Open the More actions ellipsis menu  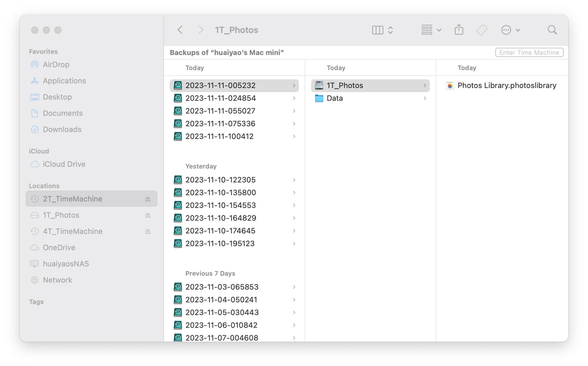pos(511,30)
